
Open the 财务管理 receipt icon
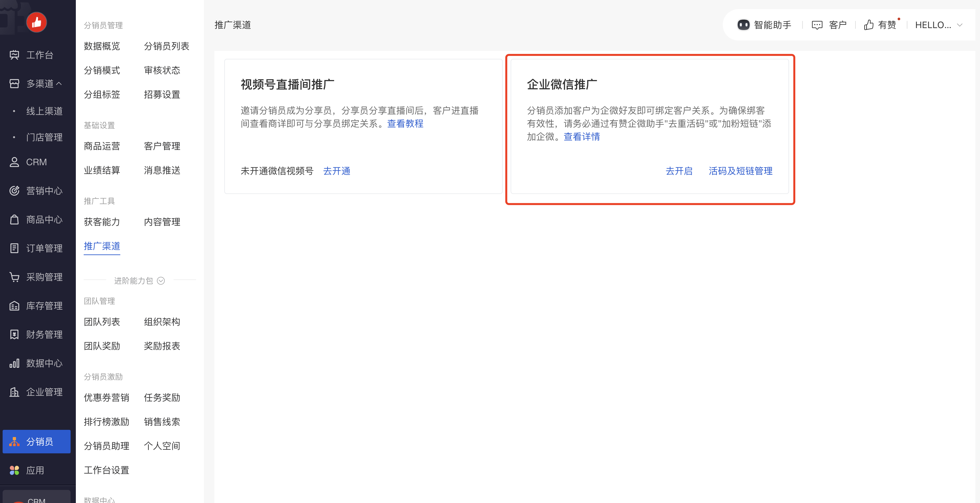coord(14,334)
